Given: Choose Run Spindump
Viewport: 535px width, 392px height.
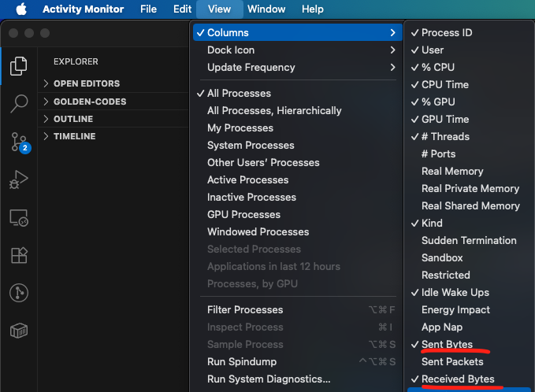Looking at the screenshot, I should [x=298, y=361].
